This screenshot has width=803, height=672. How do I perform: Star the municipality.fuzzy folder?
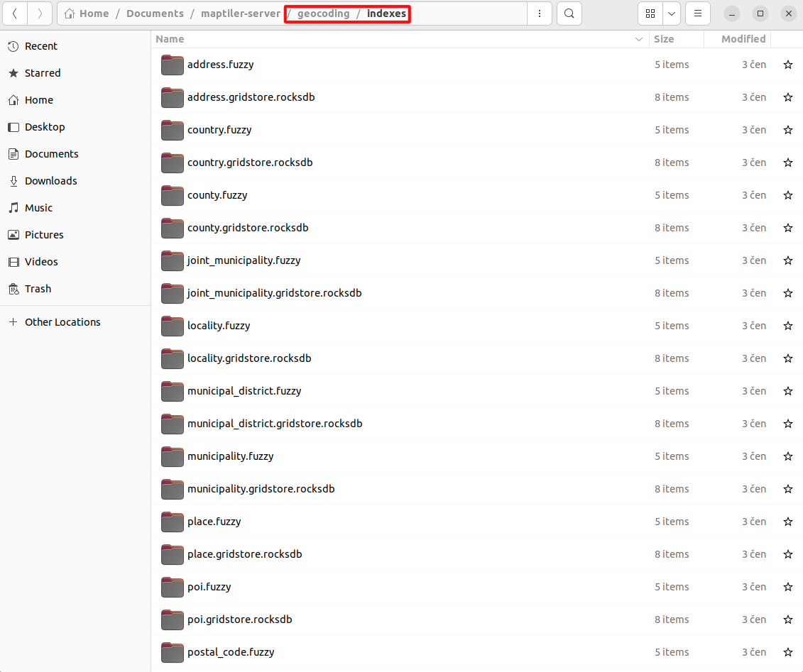click(x=787, y=456)
